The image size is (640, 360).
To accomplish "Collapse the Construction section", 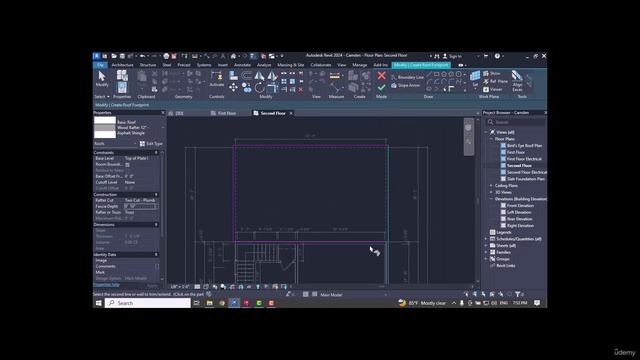I will click(x=156, y=195).
